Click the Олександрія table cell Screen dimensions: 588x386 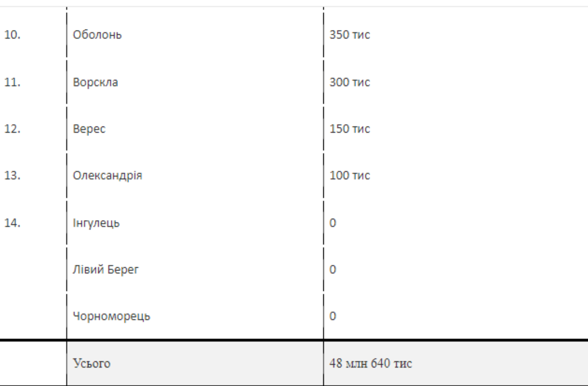pos(108,175)
